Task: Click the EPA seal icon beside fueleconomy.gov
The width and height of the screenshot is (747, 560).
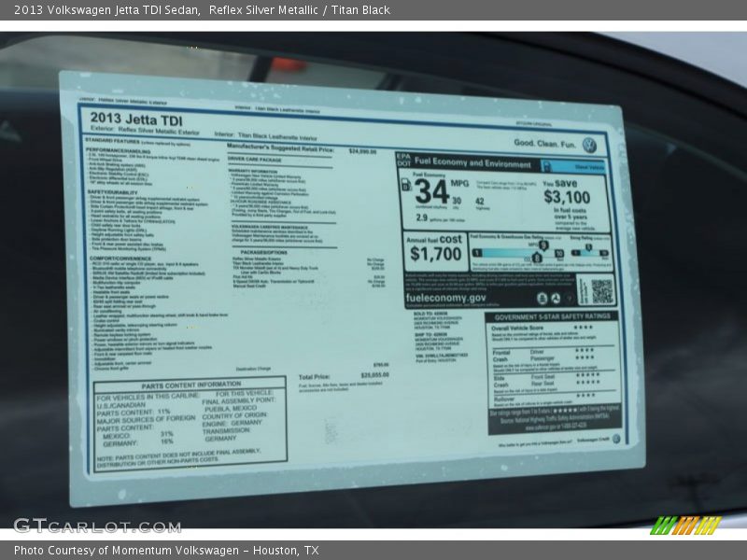Action: (x=542, y=299)
